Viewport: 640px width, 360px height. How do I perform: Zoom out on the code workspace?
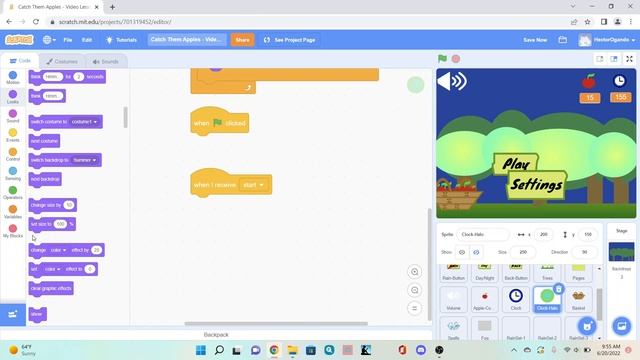[414, 290]
